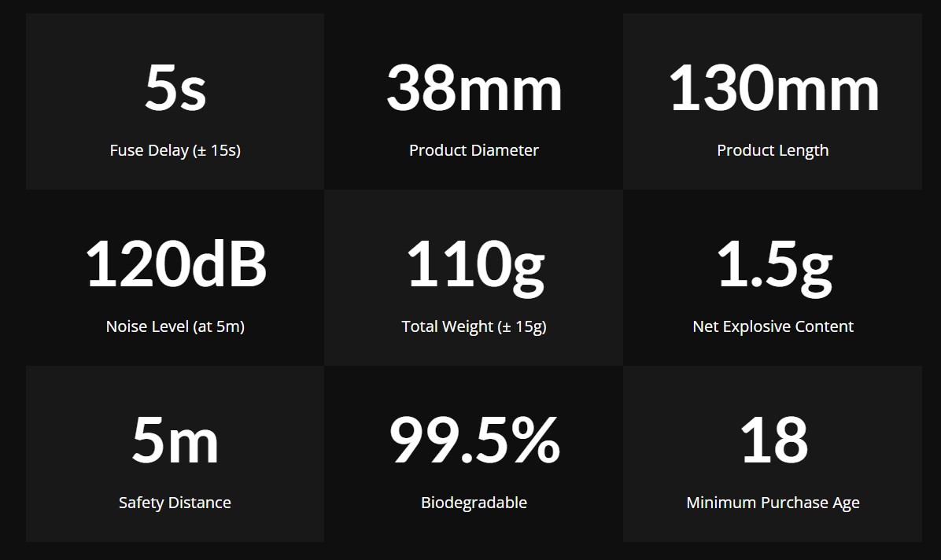Click the 99.5% biodegradable value
The image size is (941, 560).
474,440
